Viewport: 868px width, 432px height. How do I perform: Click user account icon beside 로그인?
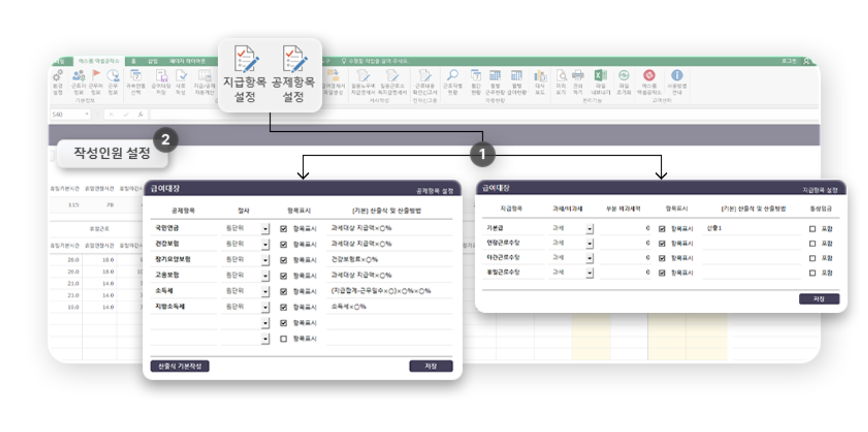point(807,61)
